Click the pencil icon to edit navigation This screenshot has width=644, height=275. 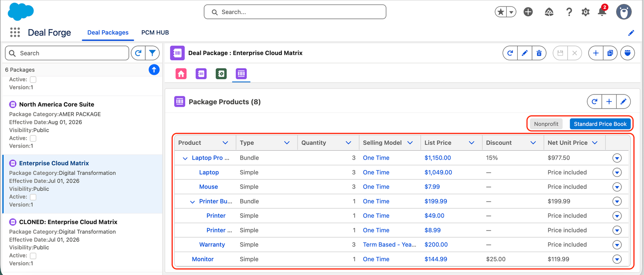[x=631, y=33]
